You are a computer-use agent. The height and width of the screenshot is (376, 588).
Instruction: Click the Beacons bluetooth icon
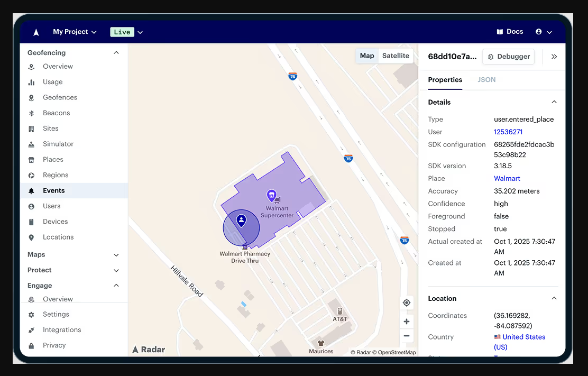(32, 113)
